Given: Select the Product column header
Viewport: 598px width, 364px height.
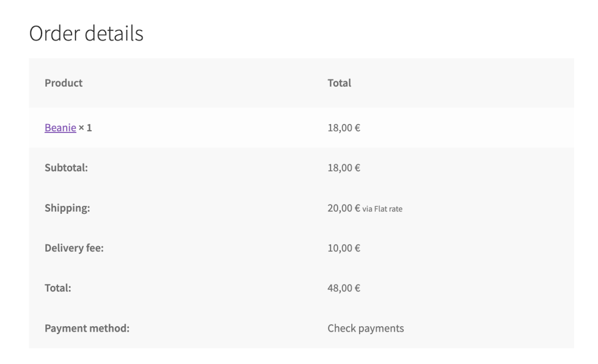Looking at the screenshot, I should point(64,83).
